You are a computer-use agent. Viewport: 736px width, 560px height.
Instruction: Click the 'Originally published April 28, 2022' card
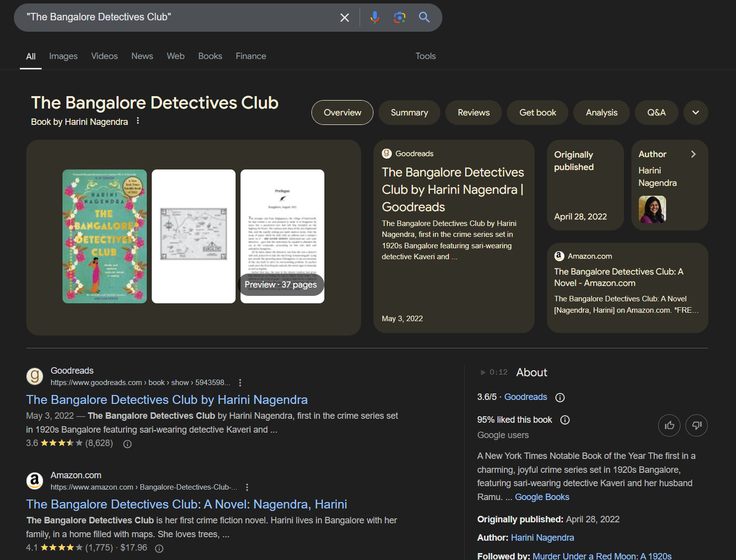585,185
